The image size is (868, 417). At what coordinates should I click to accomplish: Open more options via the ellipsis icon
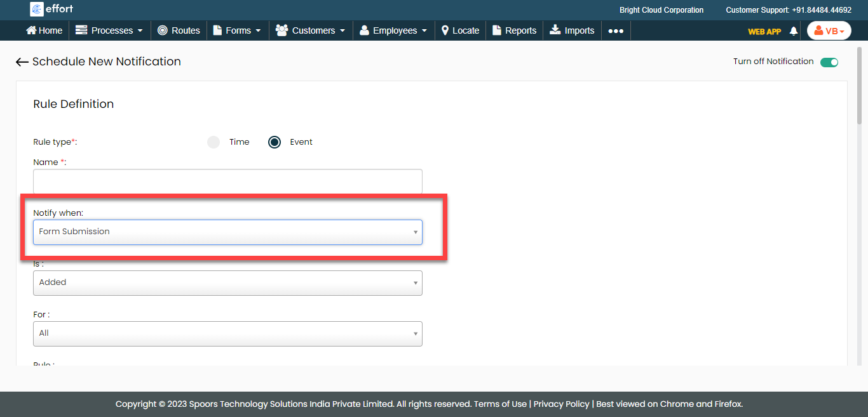point(615,30)
